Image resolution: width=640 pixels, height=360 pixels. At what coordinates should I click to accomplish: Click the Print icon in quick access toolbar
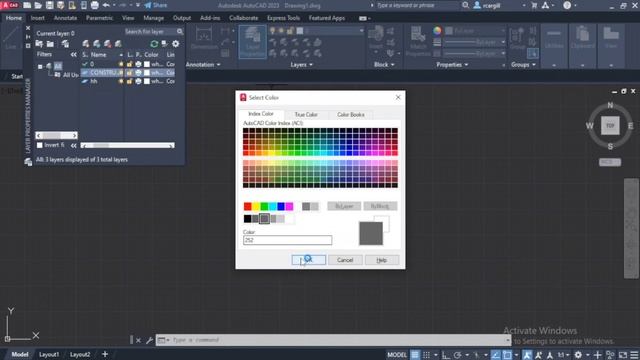(x=95, y=5)
